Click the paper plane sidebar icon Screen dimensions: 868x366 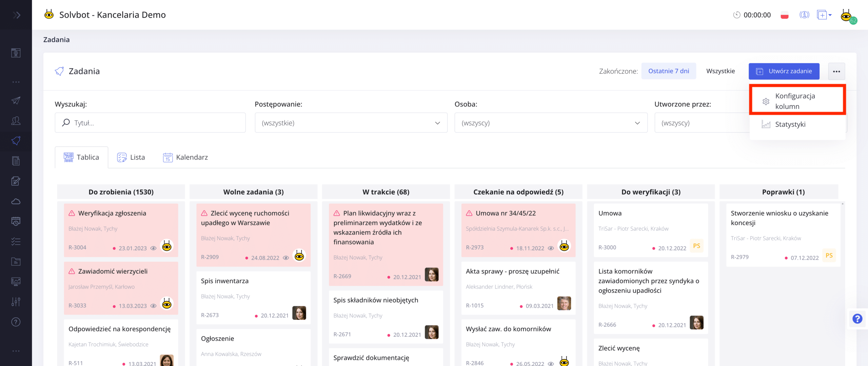coord(16,100)
